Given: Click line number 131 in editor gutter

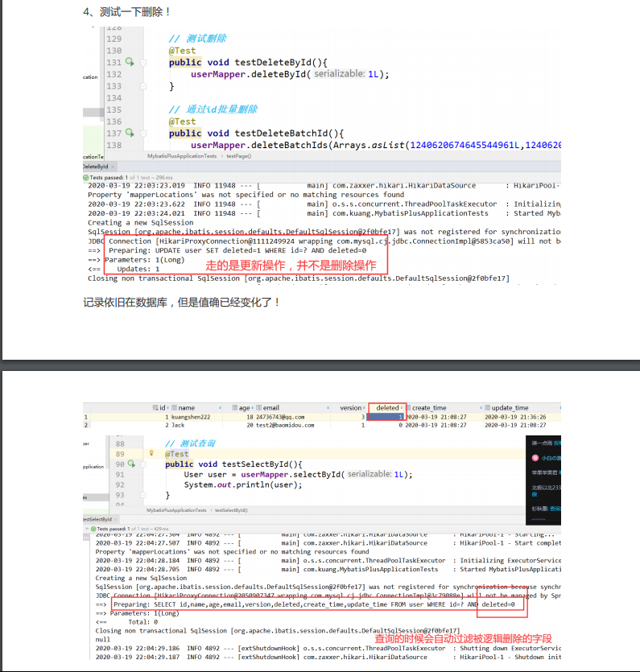Looking at the screenshot, I should pos(114,63).
